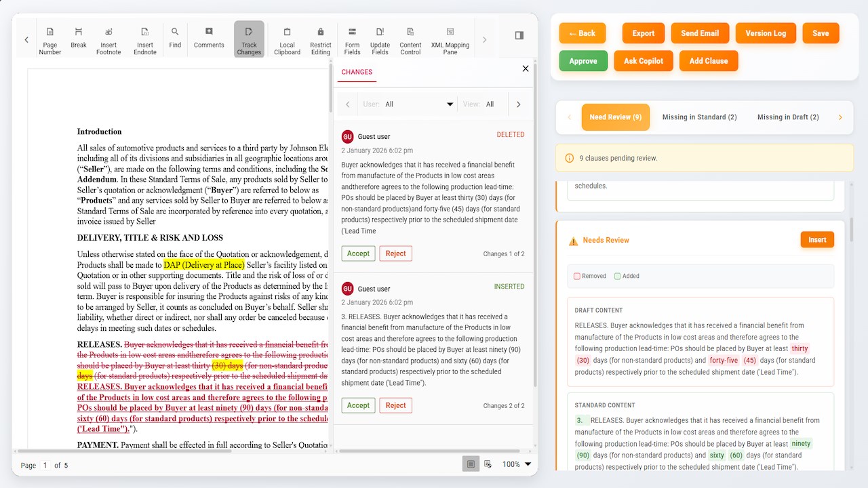Open the Comments pane
Viewport: 868px width, 488px height.
tap(209, 41)
